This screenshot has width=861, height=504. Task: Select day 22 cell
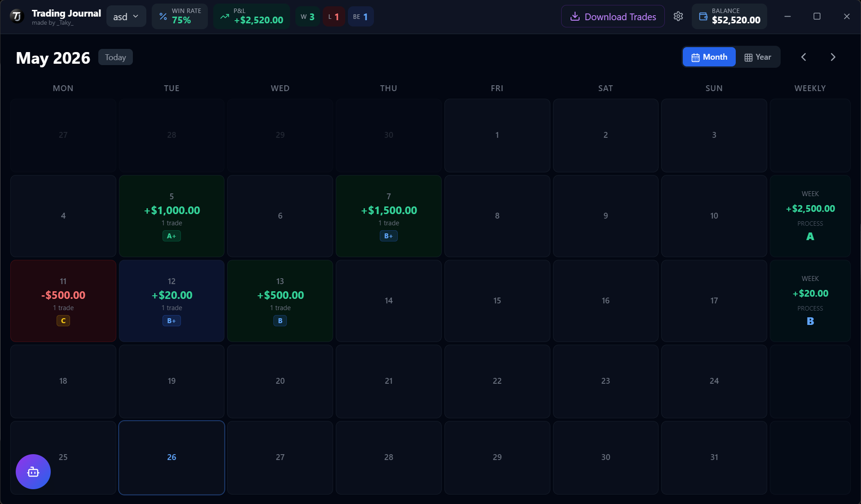pos(497,381)
